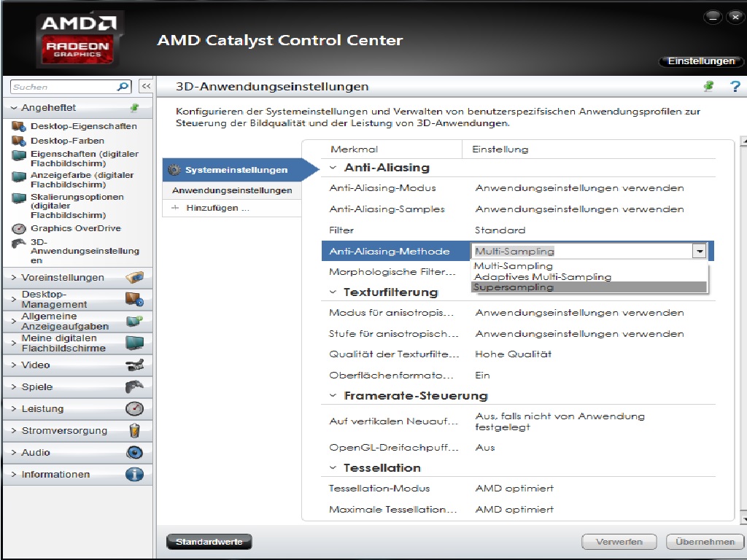Click the monitor icon beside Skalierungsoptionen
This screenshot has height=560, width=747.
[18, 198]
